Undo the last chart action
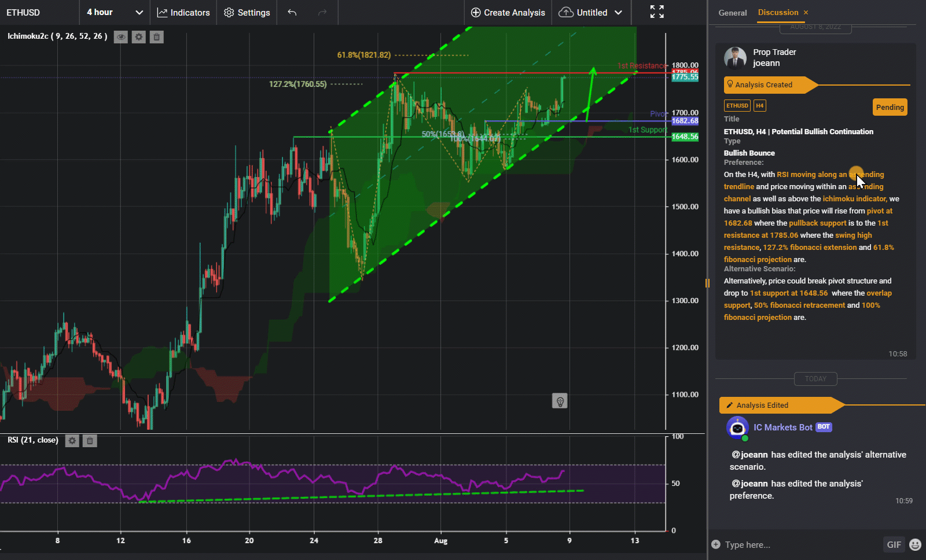The width and height of the screenshot is (926, 560). coord(292,12)
